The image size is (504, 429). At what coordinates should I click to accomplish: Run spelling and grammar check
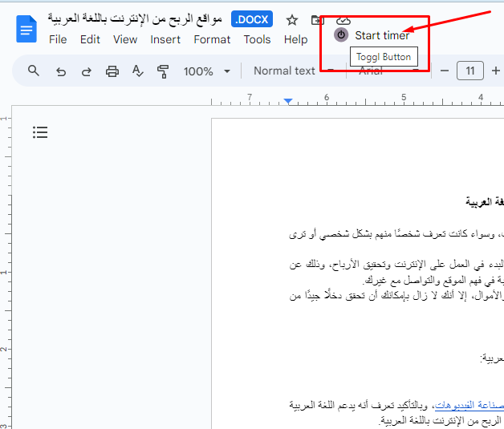[x=137, y=71]
